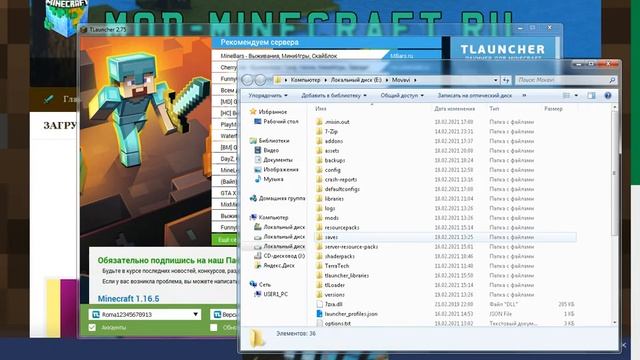Click the Explorer forward navigation arrow

pos(260,80)
